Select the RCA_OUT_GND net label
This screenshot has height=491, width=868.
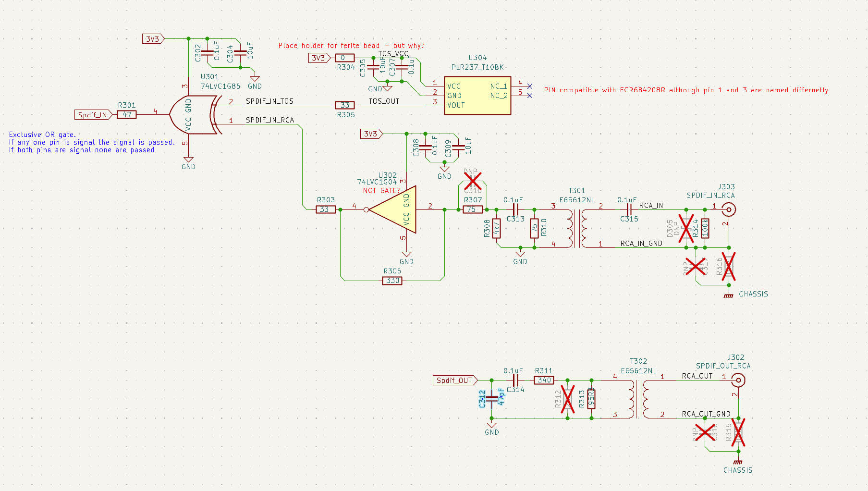706,414
